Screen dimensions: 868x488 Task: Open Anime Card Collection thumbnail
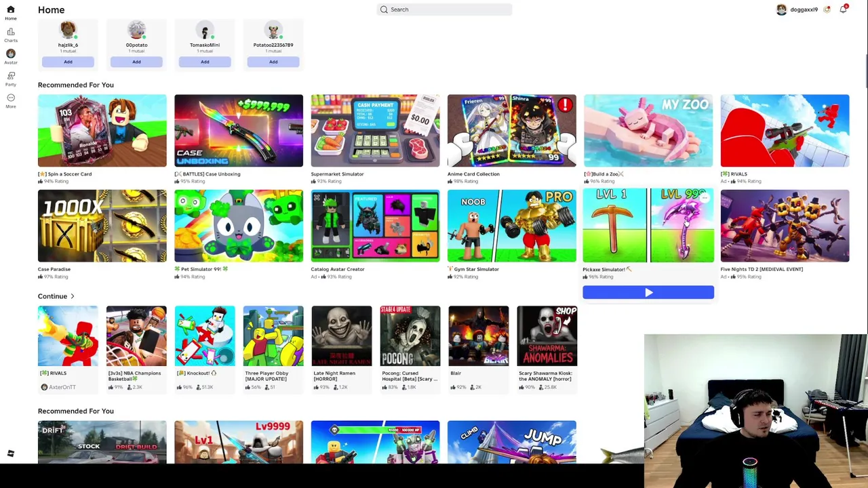[x=512, y=131]
